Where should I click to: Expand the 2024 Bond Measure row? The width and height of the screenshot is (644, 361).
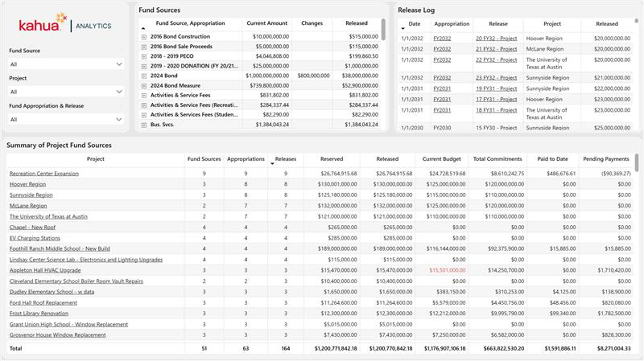(144, 86)
